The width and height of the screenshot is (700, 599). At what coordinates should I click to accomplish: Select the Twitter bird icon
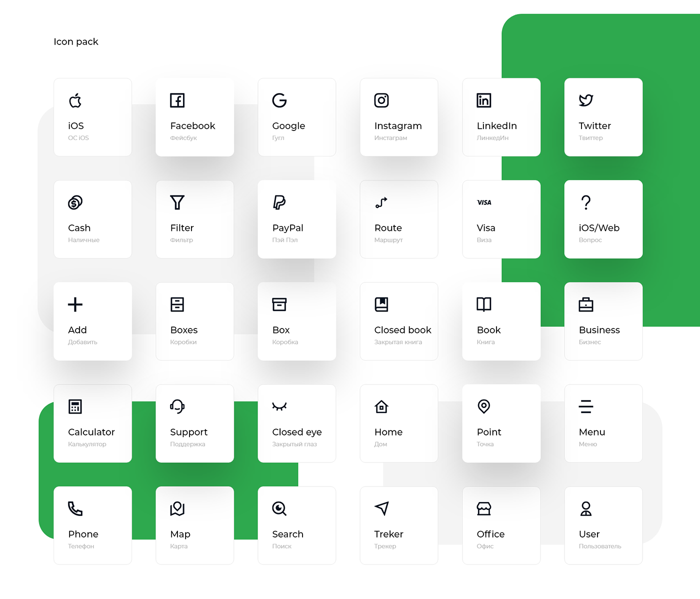(586, 100)
